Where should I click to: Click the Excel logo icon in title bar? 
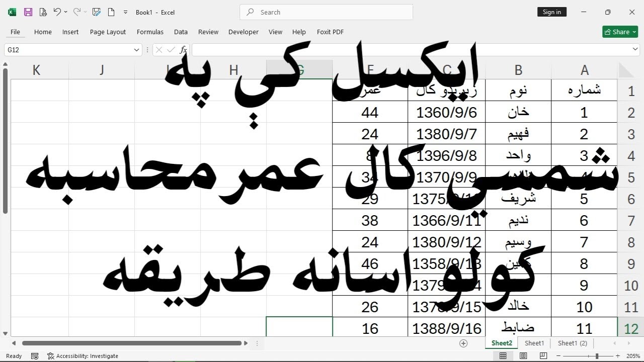(x=12, y=12)
